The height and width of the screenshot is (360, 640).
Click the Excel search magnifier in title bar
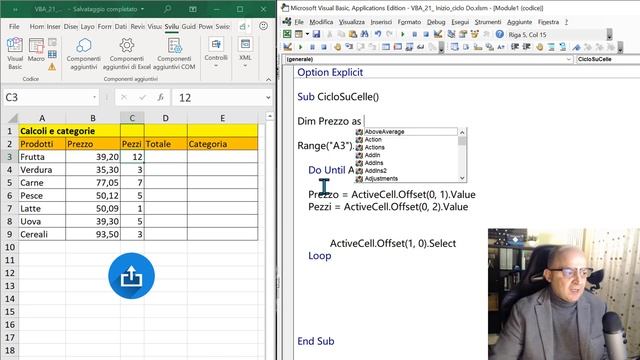click(x=167, y=9)
